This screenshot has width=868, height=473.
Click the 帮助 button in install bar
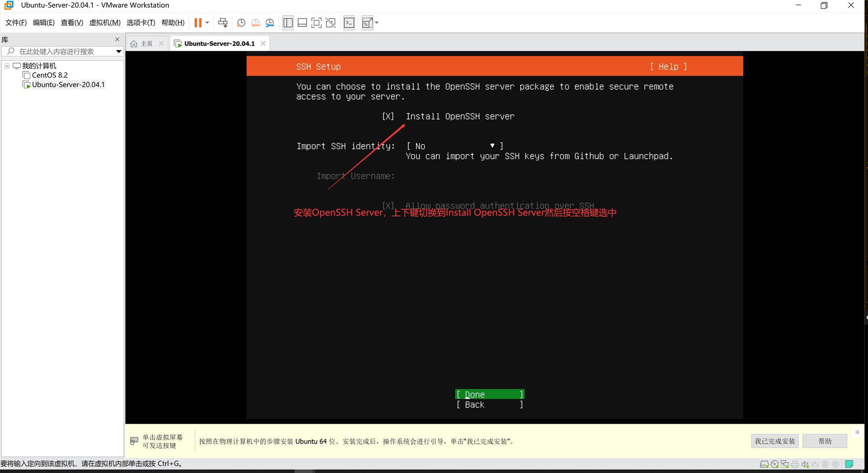[825, 441]
